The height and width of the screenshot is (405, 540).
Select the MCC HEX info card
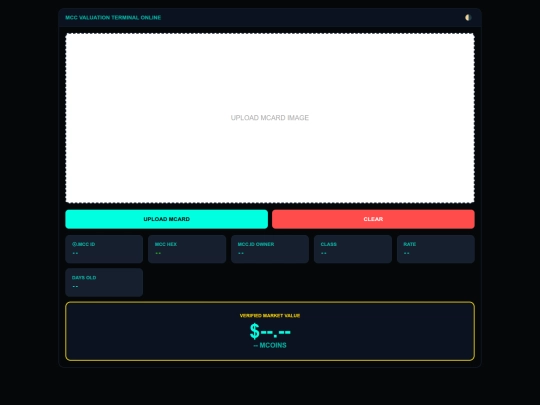pyautogui.click(x=187, y=249)
